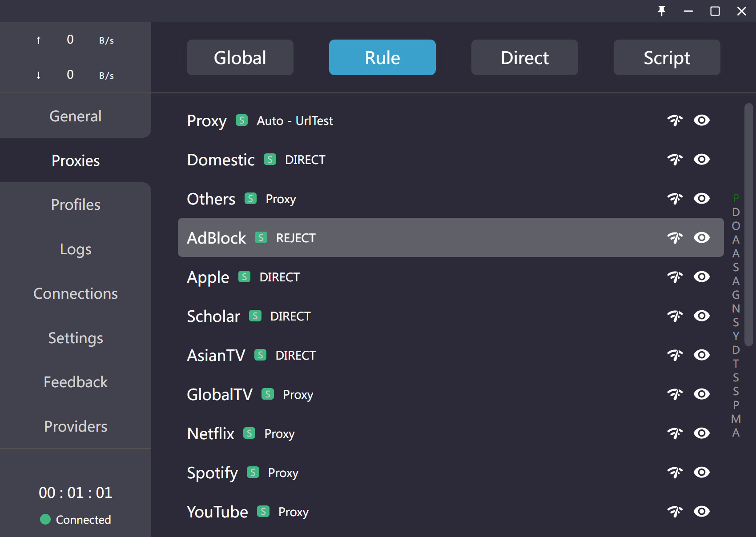Viewport: 756px width, 537px height.
Task: Expand the Proxy Auto - UrlTest group
Action: [x=451, y=120]
